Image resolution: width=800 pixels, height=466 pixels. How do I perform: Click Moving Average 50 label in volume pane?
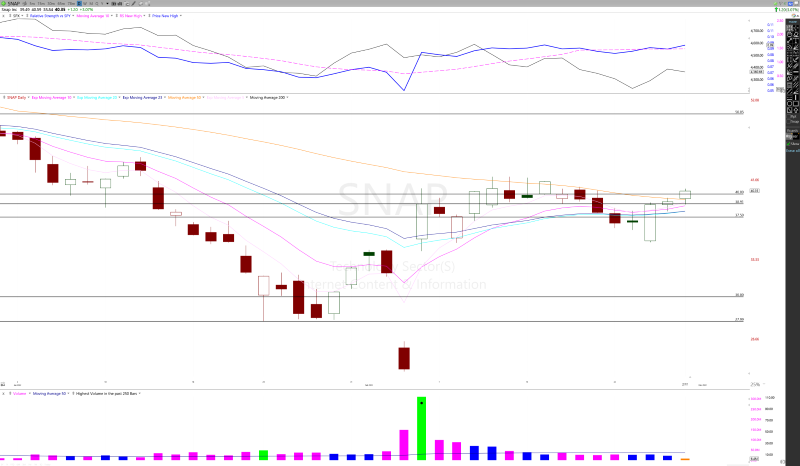(49, 394)
